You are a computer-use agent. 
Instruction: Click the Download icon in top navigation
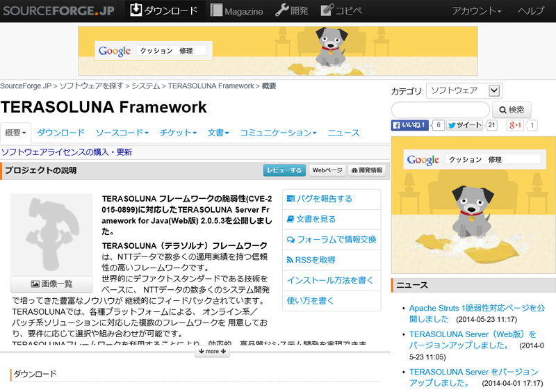[x=136, y=10]
